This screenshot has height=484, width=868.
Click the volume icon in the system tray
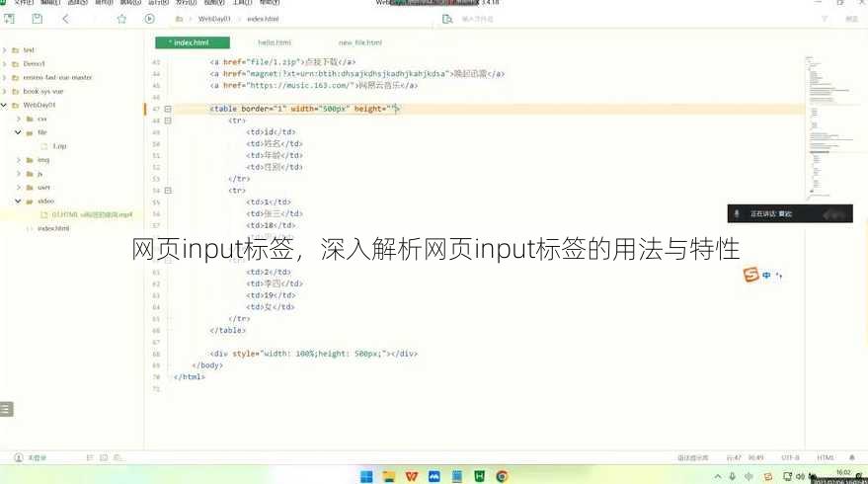tap(801, 476)
